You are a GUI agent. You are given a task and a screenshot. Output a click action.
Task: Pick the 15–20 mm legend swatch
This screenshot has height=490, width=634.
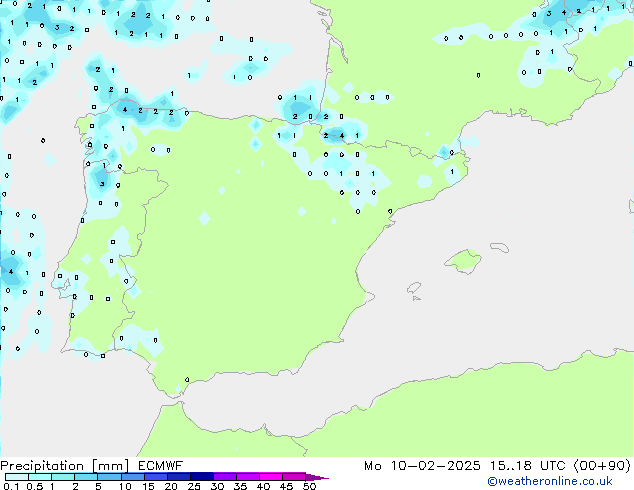tap(155, 477)
